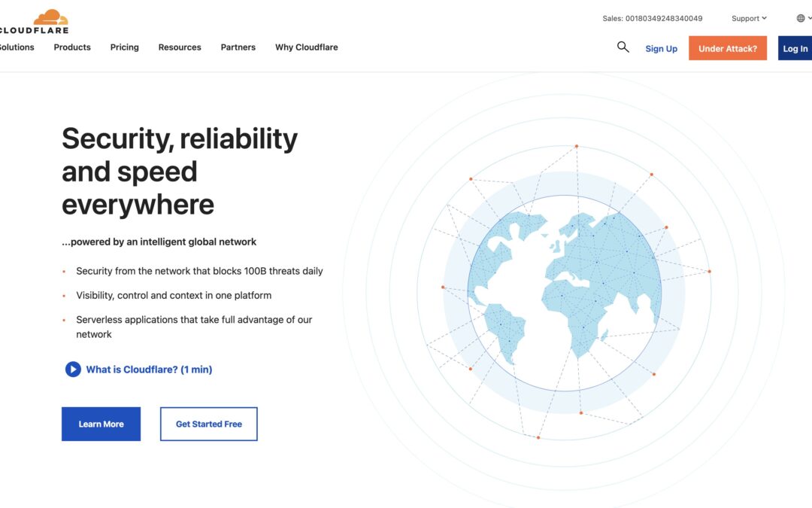The image size is (812, 508).
Task: Open the Partners menu
Action: point(238,47)
